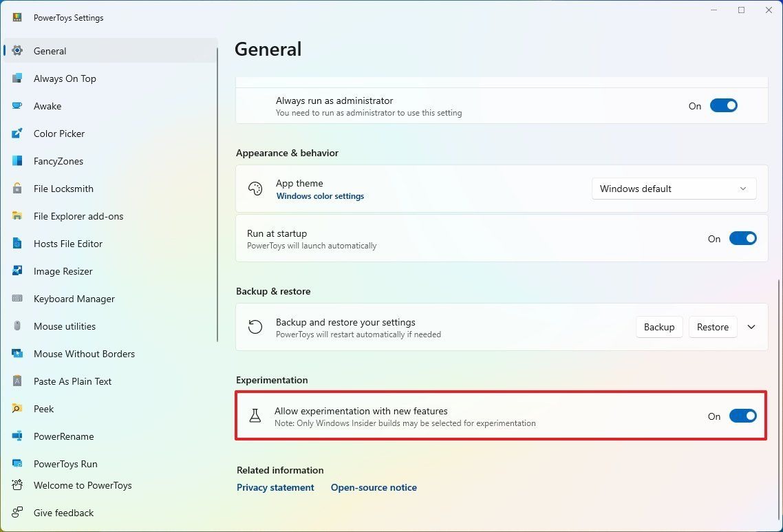Click the General gear icon in sidebar
Viewport: 783px width, 532px height.
[x=17, y=50]
